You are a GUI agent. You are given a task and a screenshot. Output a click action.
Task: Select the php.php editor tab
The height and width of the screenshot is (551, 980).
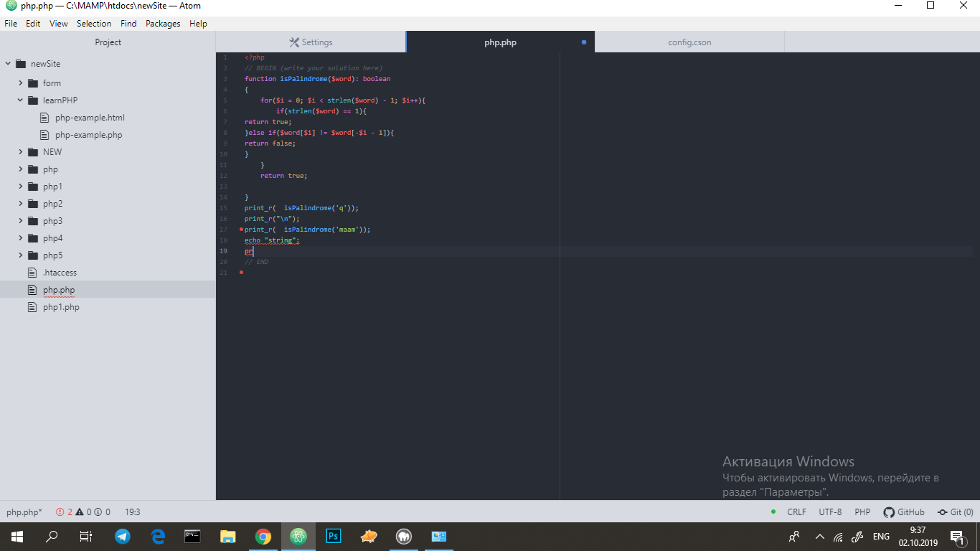[x=500, y=42]
